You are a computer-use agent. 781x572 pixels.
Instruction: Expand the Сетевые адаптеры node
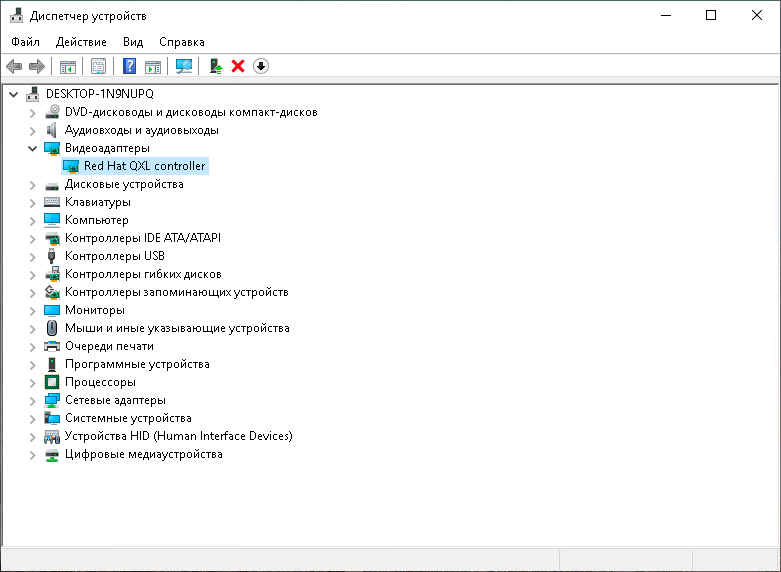click(x=32, y=400)
